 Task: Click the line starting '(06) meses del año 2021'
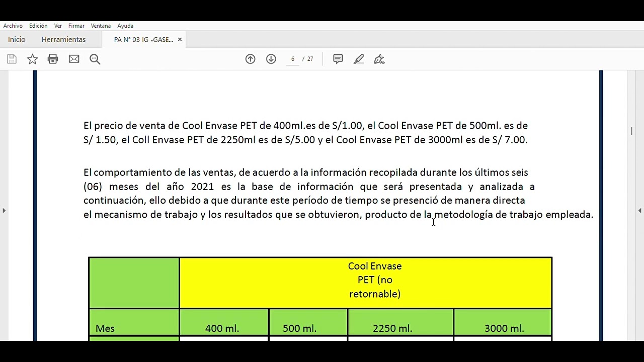point(309,187)
